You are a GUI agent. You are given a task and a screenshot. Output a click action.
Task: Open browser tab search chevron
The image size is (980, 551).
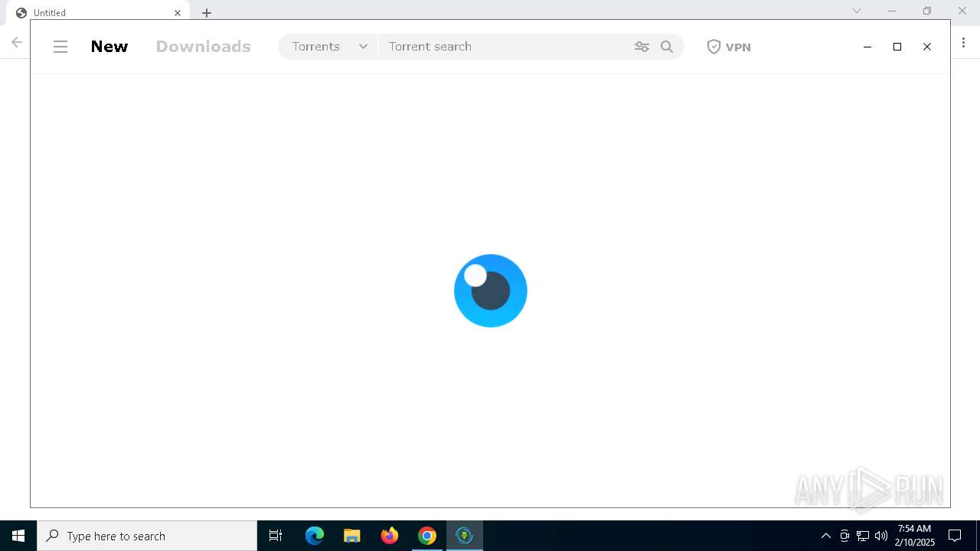point(857,11)
